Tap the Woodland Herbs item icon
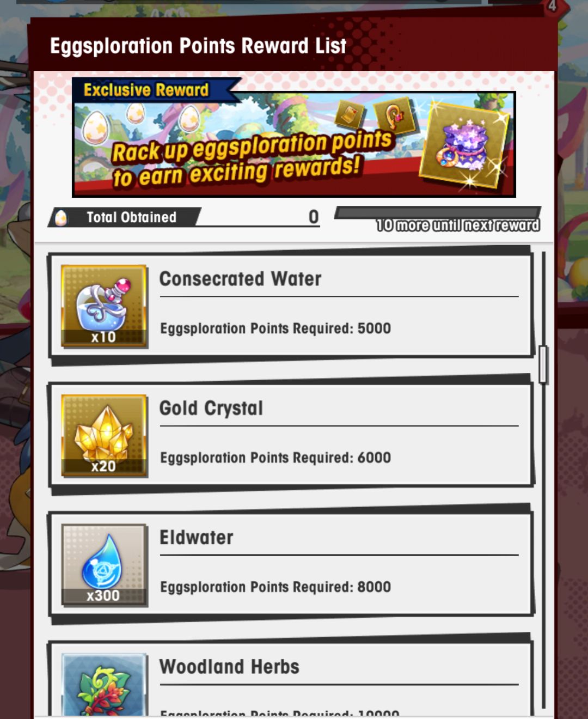The height and width of the screenshot is (719, 588). point(104,684)
